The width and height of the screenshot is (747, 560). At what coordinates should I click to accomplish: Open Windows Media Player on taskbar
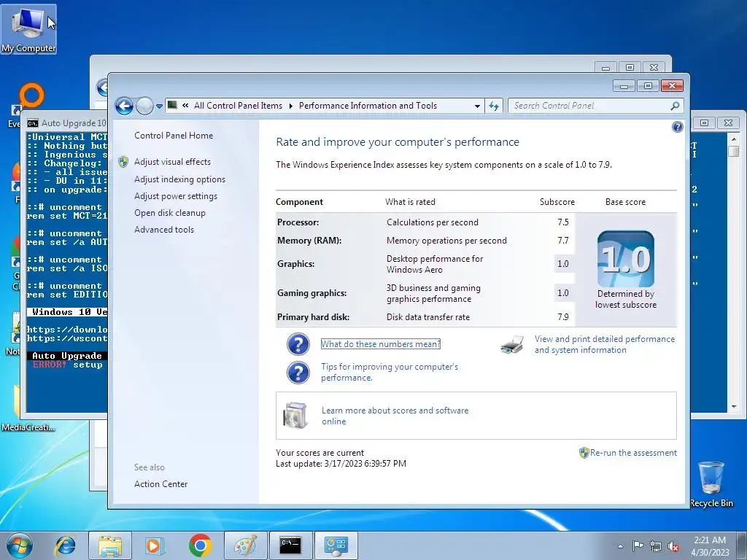pos(155,545)
